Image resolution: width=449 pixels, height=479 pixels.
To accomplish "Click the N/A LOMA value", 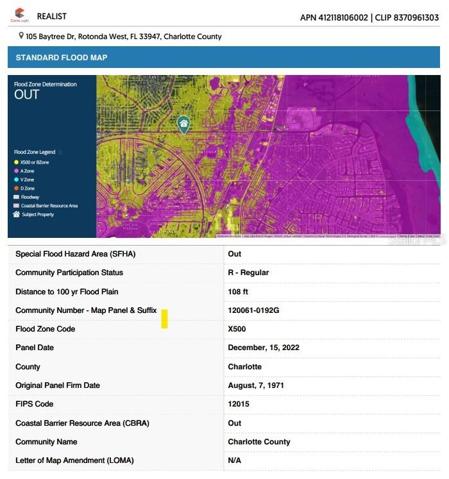I will tap(234, 460).
